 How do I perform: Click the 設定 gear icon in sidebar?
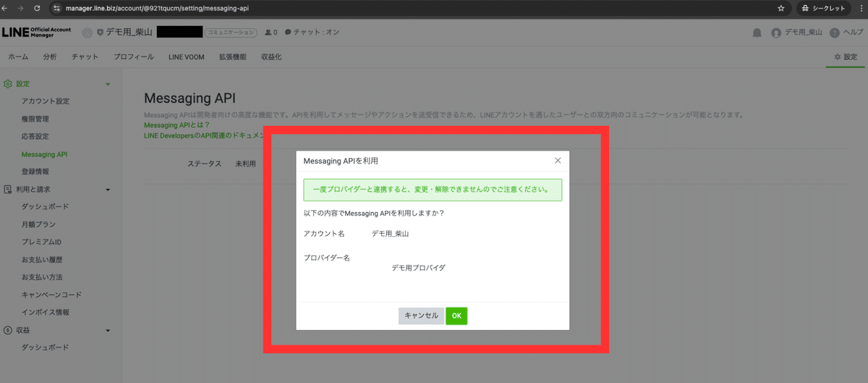[8, 84]
